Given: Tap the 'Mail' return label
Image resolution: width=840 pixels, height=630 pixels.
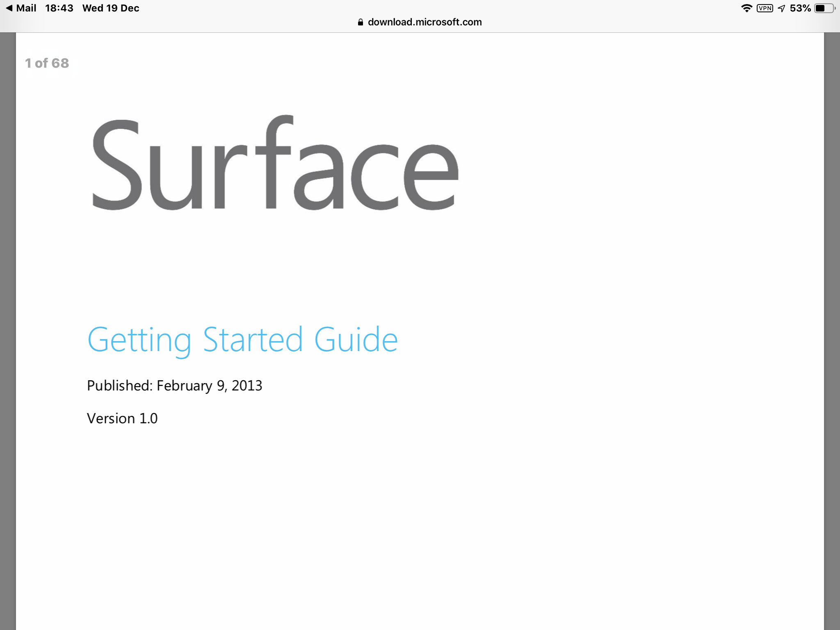Looking at the screenshot, I should tap(26, 8).
